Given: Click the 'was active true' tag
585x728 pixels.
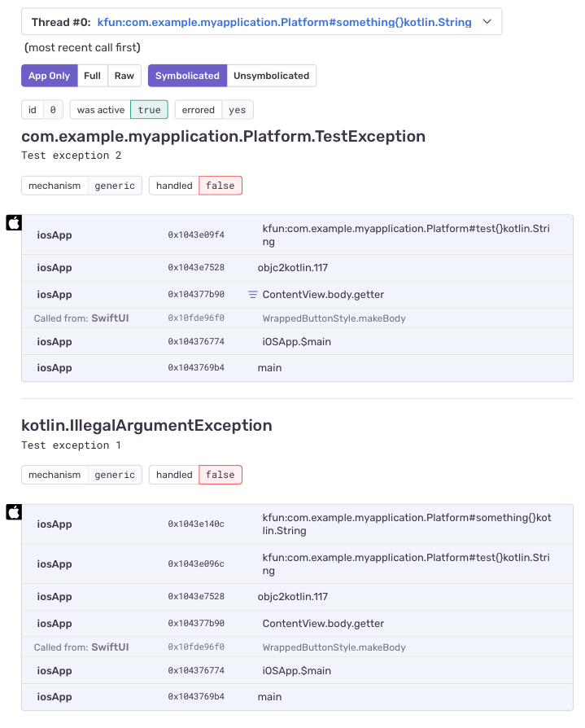Looking at the screenshot, I should tap(119, 110).
